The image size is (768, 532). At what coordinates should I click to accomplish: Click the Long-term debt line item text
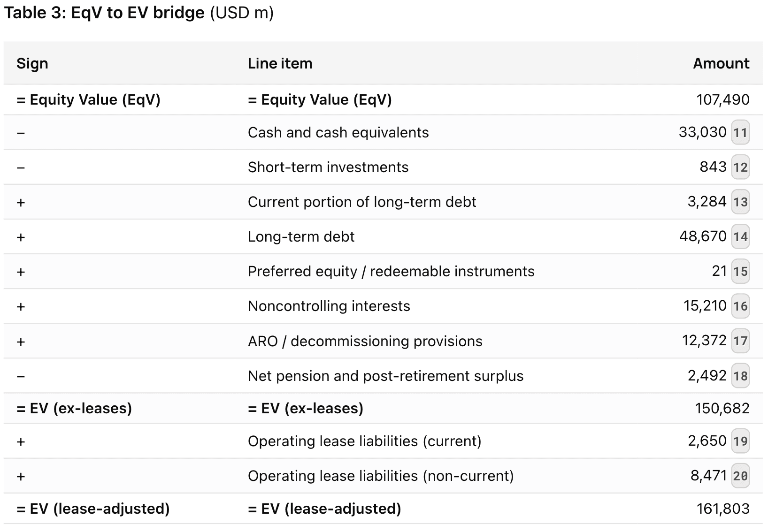(301, 237)
